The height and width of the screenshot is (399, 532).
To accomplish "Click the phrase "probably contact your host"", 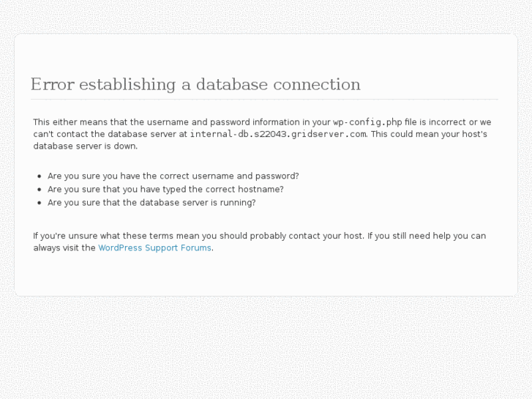I will (307, 236).
